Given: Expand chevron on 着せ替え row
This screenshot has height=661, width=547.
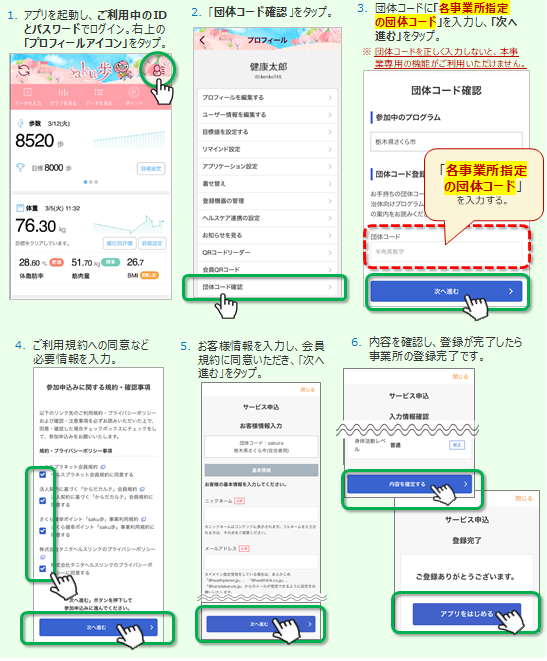Looking at the screenshot, I should (x=330, y=184).
